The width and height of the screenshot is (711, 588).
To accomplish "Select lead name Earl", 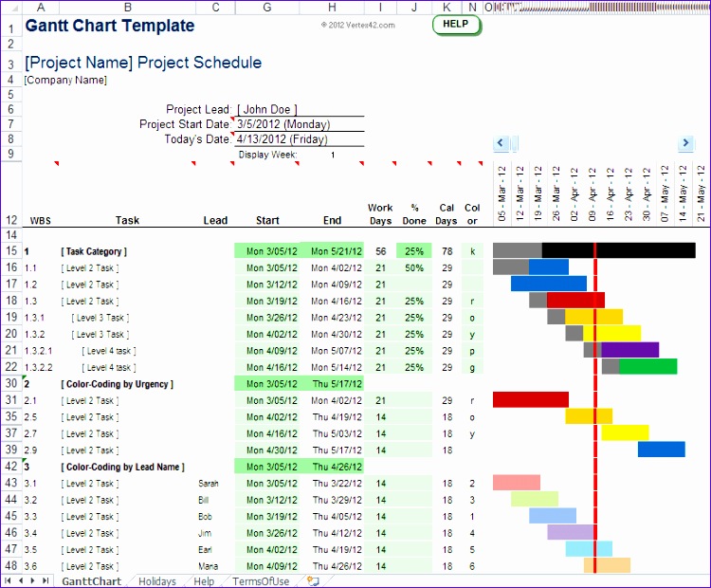I will coord(205,550).
